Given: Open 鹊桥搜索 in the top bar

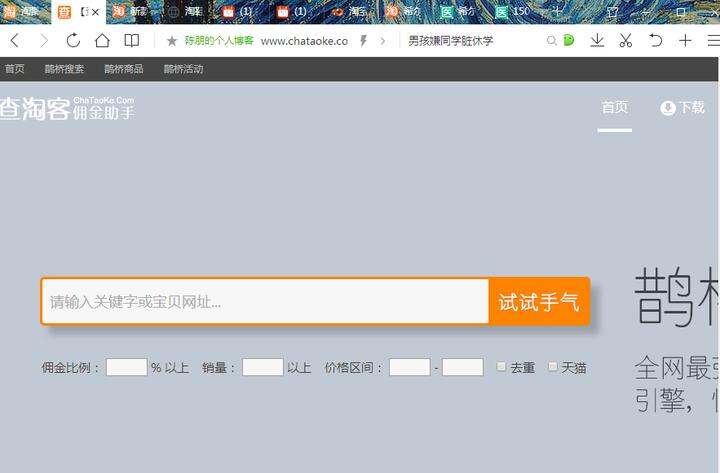Looking at the screenshot, I should click(64, 69).
